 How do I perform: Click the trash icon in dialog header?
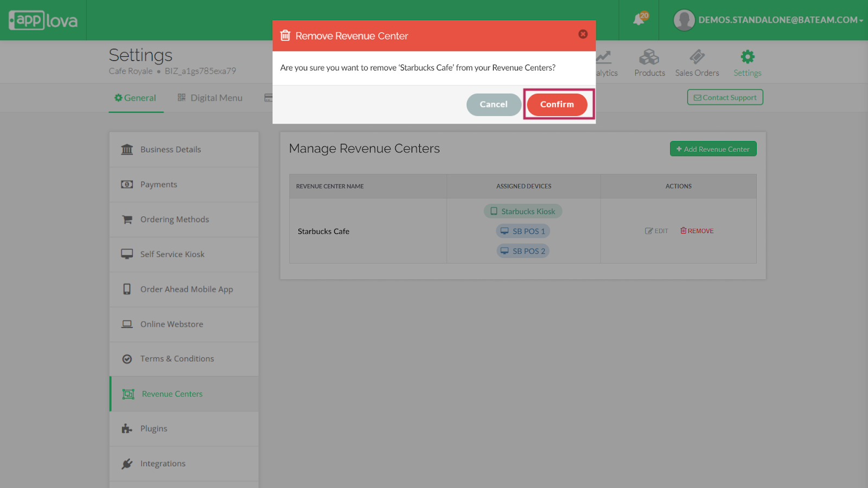(x=285, y=36)
